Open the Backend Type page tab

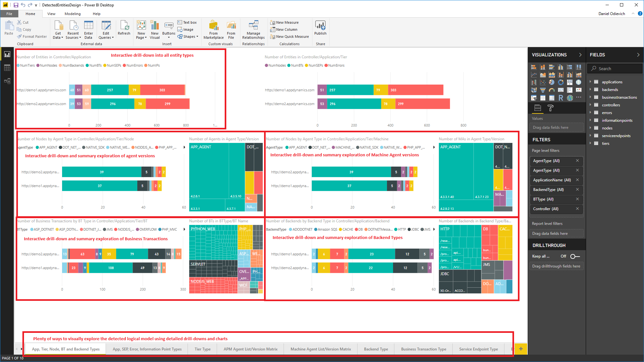pos(376,349)
